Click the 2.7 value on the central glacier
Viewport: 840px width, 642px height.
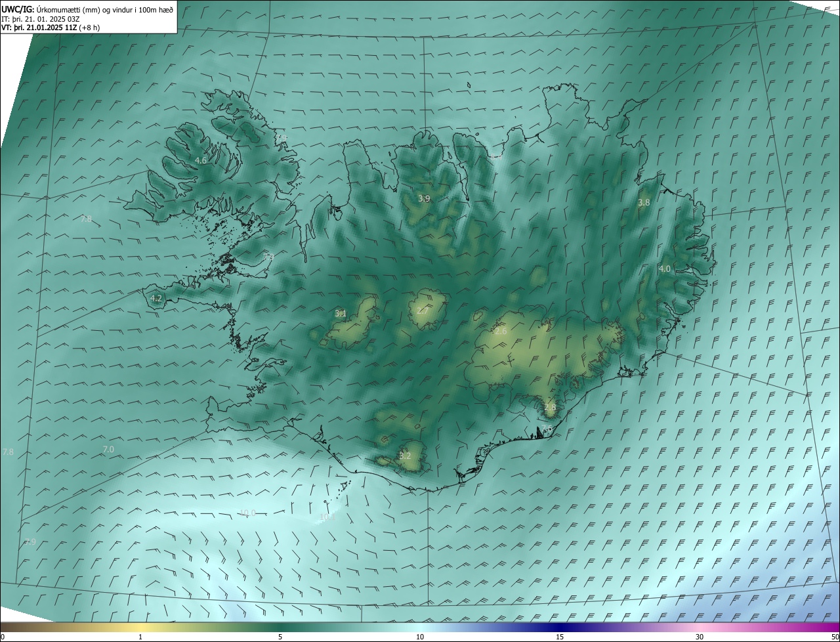423,310
